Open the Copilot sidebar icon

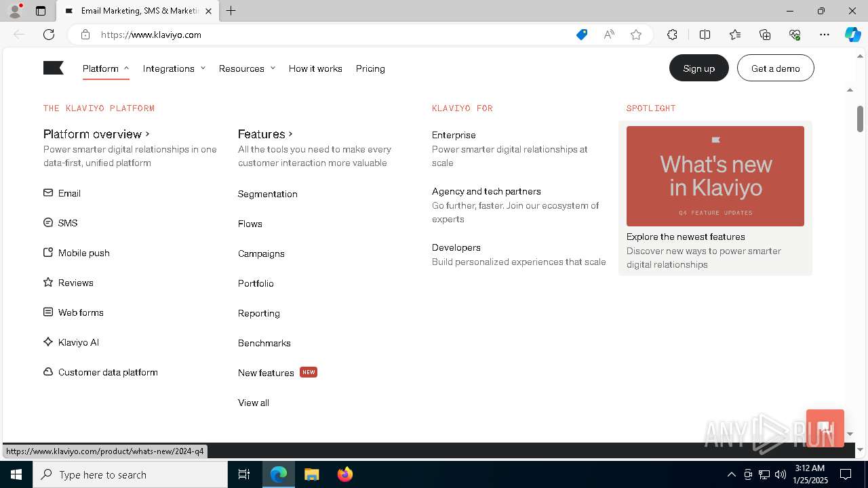pyautogui.click(x=852, y=35)
